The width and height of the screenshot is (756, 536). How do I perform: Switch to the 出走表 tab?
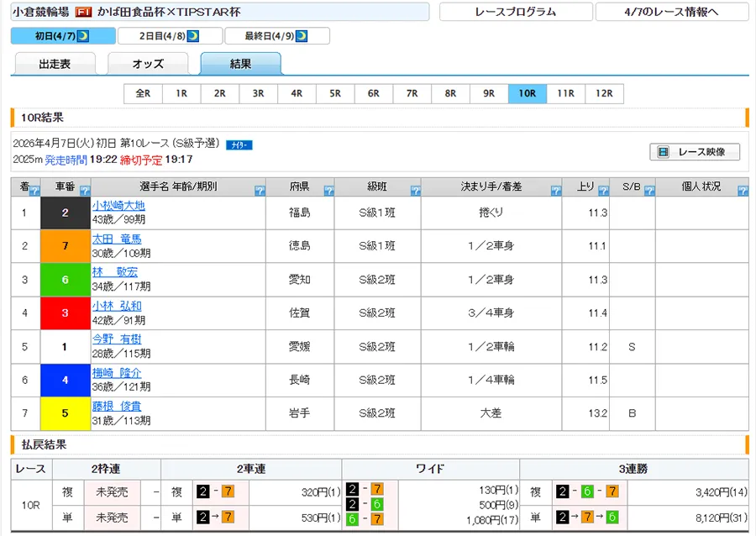coord(55,64)
